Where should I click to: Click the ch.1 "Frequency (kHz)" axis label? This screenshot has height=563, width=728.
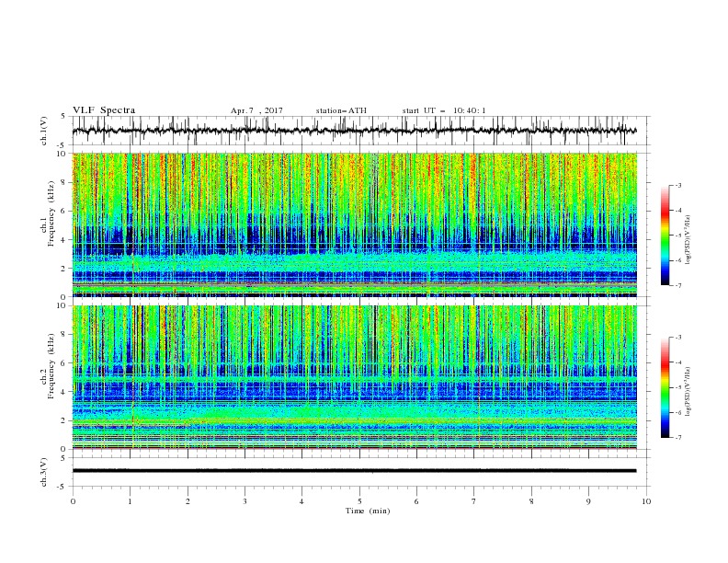51,213
